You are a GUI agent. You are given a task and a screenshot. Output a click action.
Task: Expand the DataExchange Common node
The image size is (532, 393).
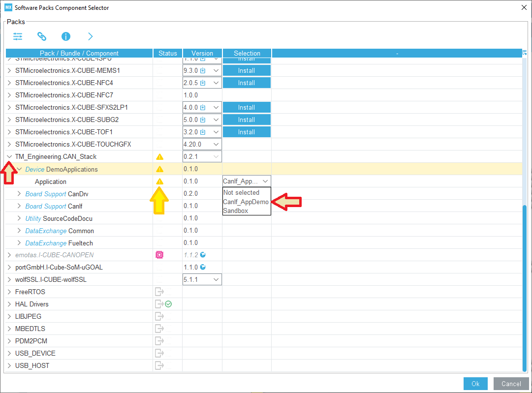(x=19, y=231)
